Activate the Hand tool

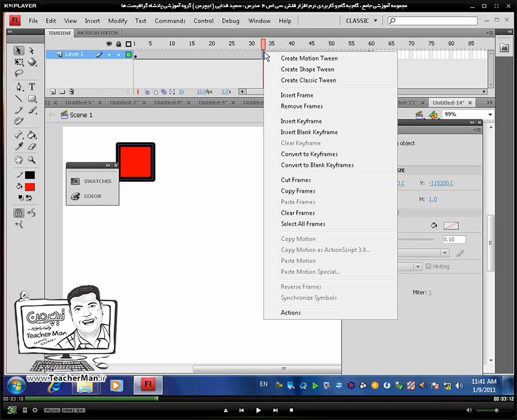pos(19,160)
